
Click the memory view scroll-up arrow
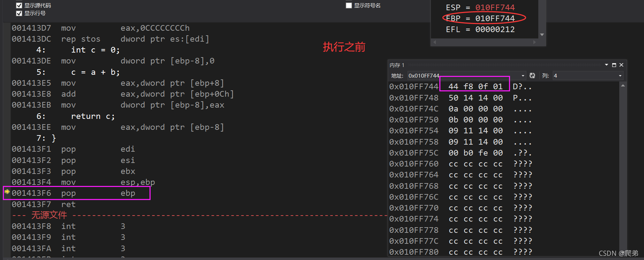click(x=623, y=85)
